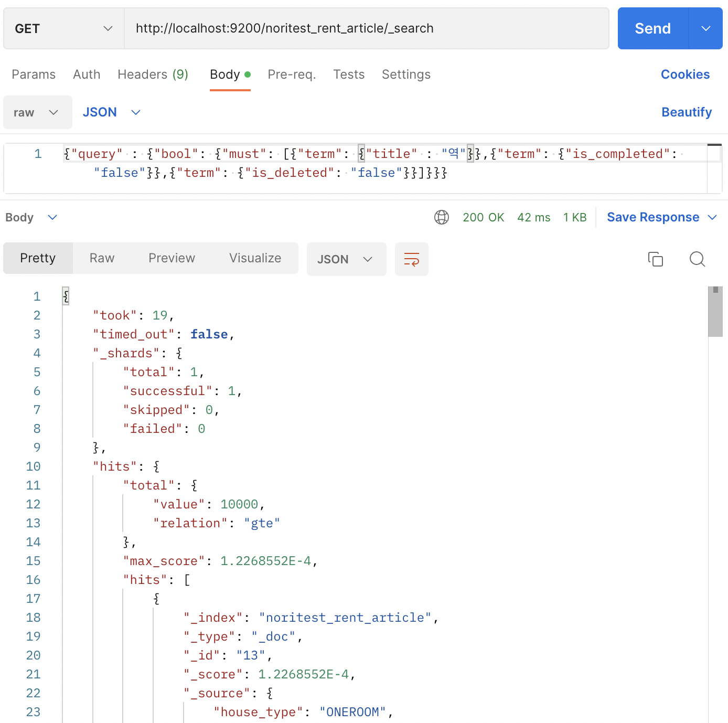Click the 200 OK status text
The width and height of the screenshot is (728, 723).
coord(483,217)
